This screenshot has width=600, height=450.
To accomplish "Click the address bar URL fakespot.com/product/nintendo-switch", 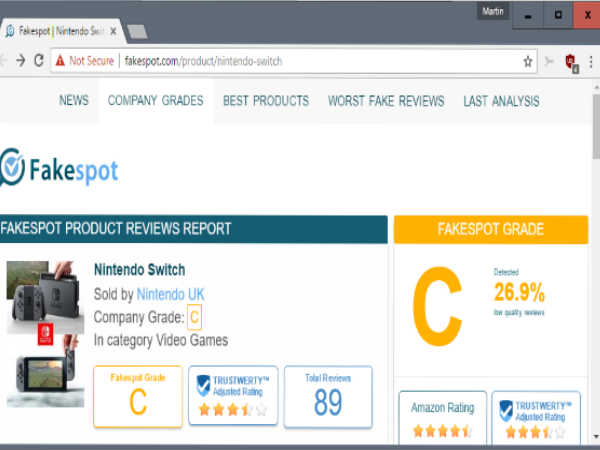I will [x=203, y=61].
